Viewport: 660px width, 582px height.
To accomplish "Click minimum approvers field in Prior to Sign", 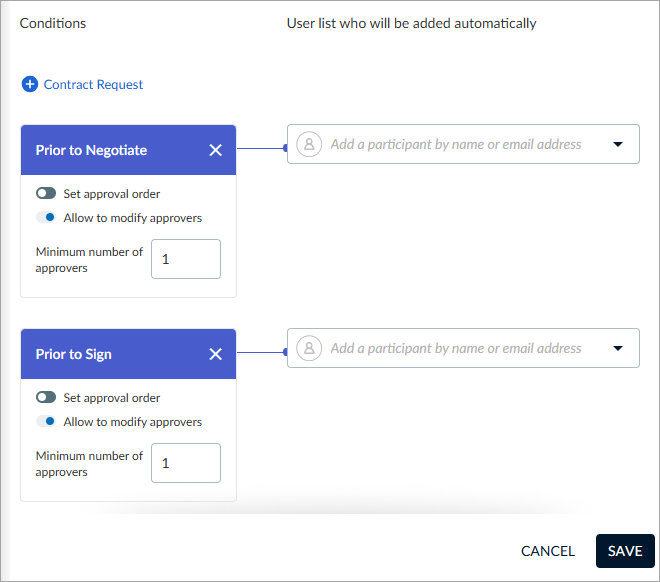I will click(x=186, y=463).
